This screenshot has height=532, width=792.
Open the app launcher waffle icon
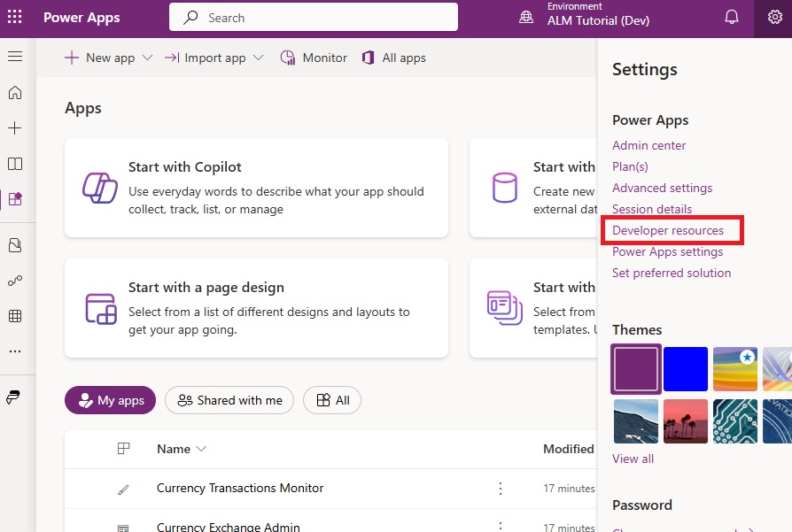point(15,17)
